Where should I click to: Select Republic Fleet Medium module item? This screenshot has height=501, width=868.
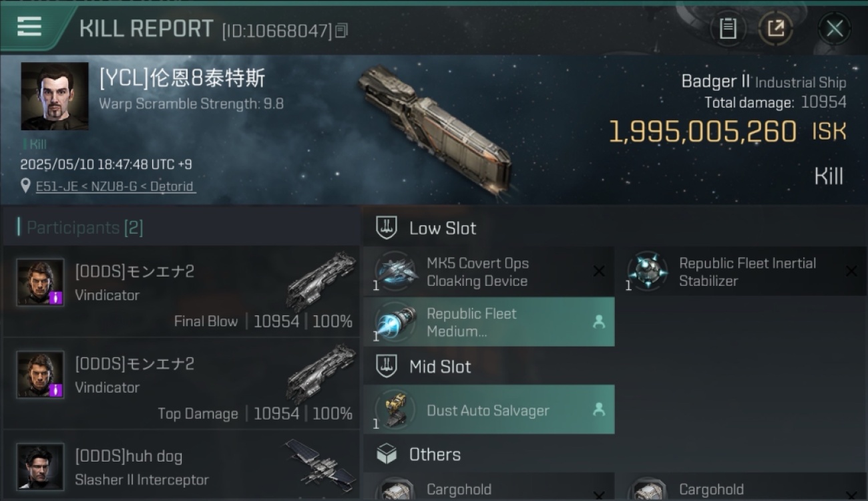click(x=489, y=322)
